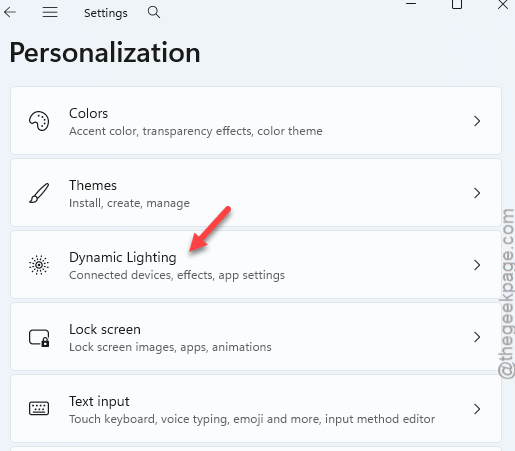Expand the Dynamic Lighting chevron
The image size is (515, 451).
(x=477, y=265)
